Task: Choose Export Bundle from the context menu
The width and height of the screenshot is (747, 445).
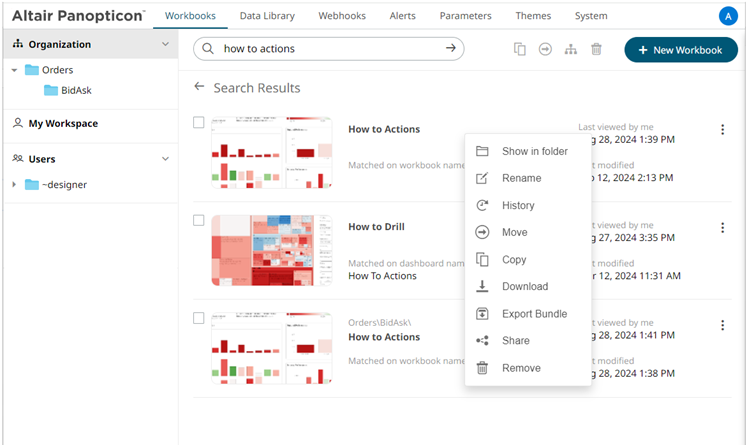Action: [534, 314]
